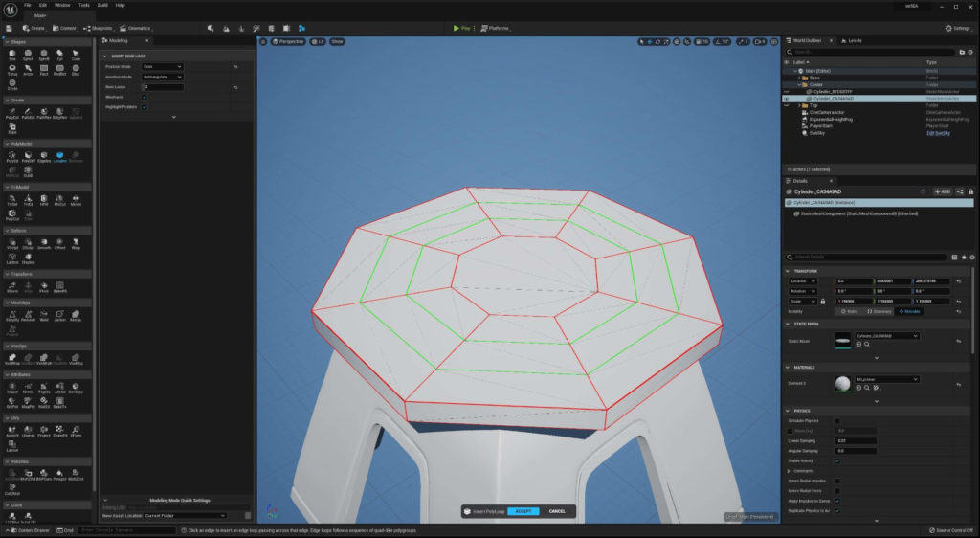Select the Lattice deform tool

(11, 258)
